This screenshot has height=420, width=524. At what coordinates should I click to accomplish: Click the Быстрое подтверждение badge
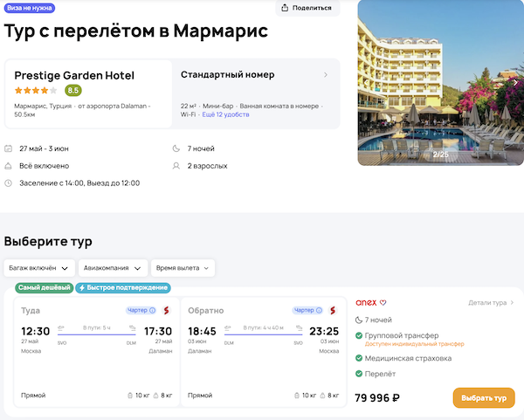point(123,287)
